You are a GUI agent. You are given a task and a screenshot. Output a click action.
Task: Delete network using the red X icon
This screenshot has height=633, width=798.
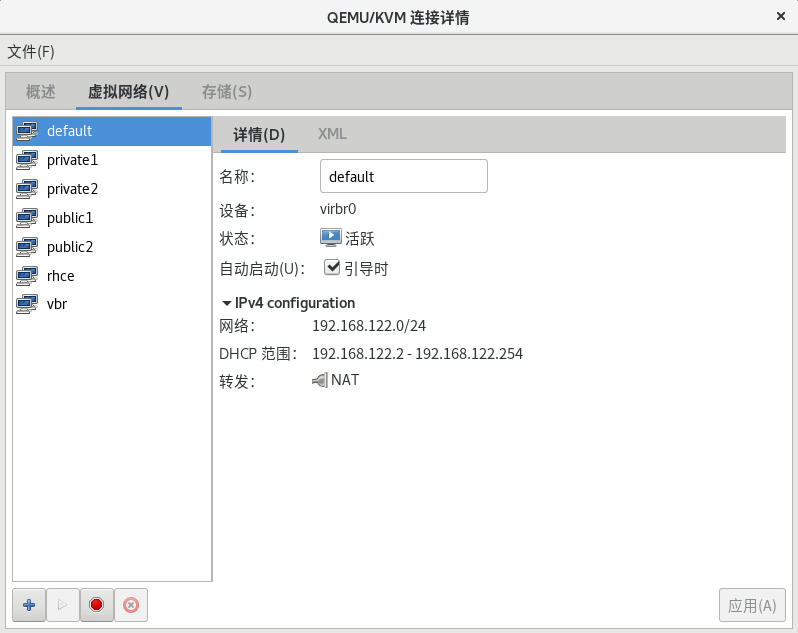point(131,605)
